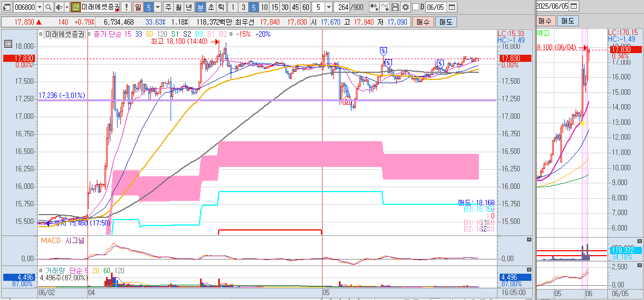Open calendar next to 06/05 date
Screen dimensions: 644x300
[452, 7]
